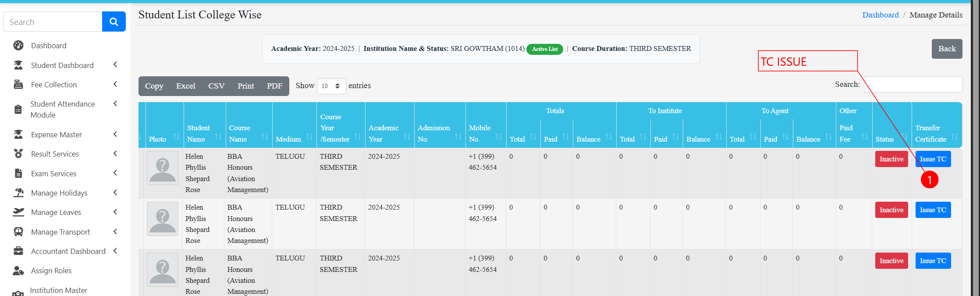Open Assign Roles in the sidebar
980x296 pixels.
[x=51, y=271]
